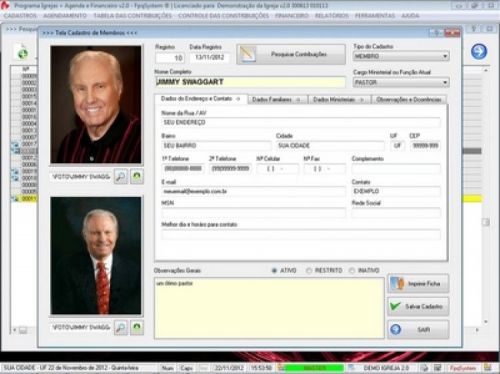Click the magnifier icon under top photo
This screenshot has width=500, height=374.
121,176
